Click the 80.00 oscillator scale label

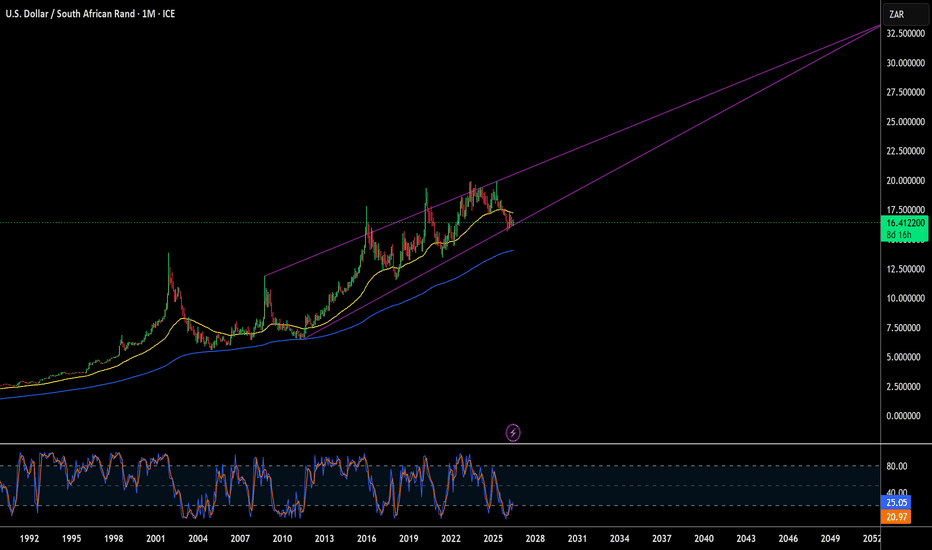click(x=897, y=466)
